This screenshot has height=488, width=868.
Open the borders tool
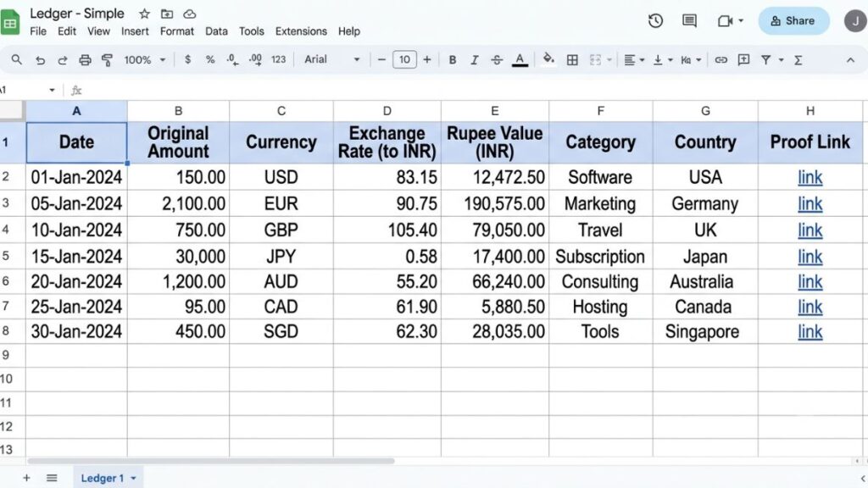(572, 60)
